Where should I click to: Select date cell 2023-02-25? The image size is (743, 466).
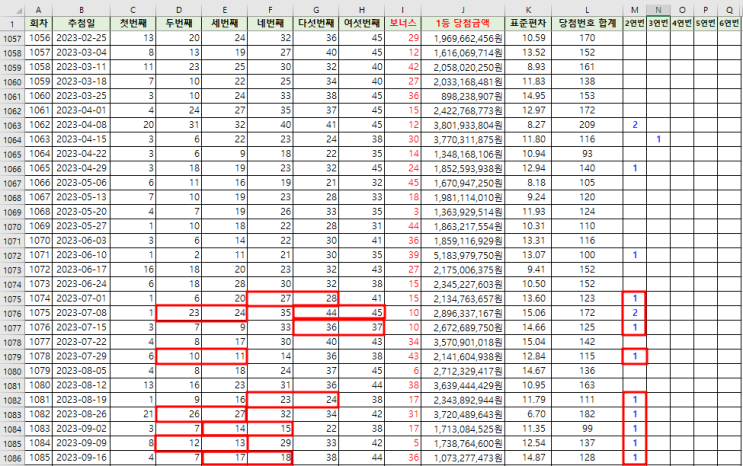82,38
